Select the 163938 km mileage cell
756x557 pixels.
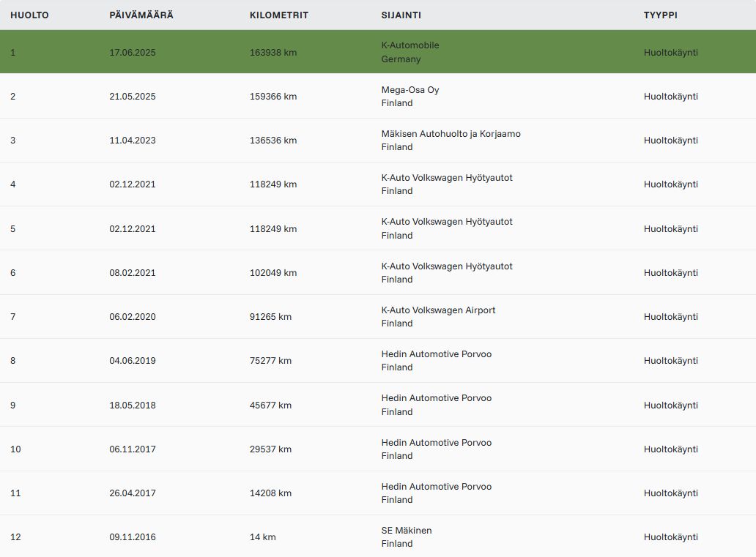(x=273, y=53)
